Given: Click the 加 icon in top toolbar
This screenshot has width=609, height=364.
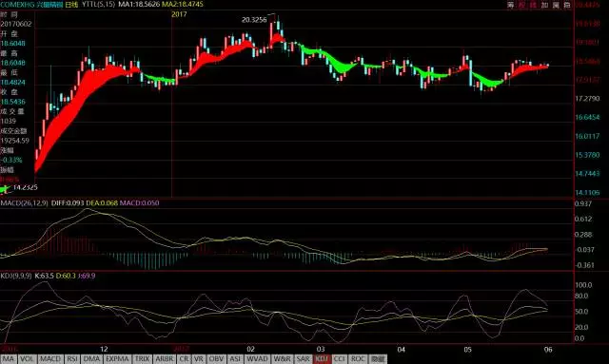Looking at the screenshot, I should pos(544,5).
